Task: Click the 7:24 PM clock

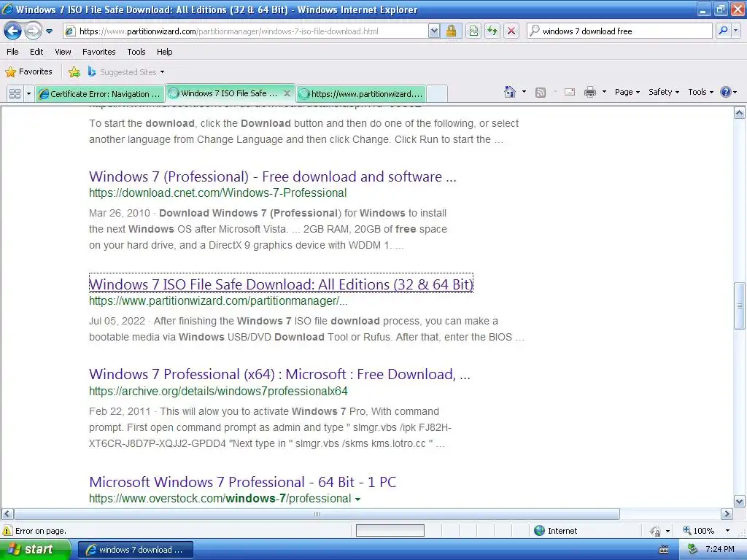Action: [x=720, y=550]
